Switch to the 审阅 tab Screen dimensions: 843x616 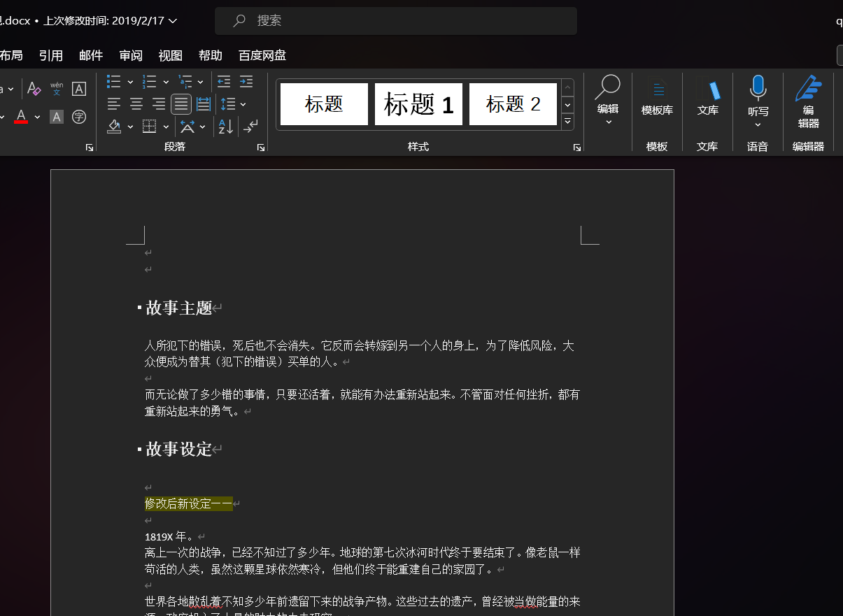coord(131,55)
